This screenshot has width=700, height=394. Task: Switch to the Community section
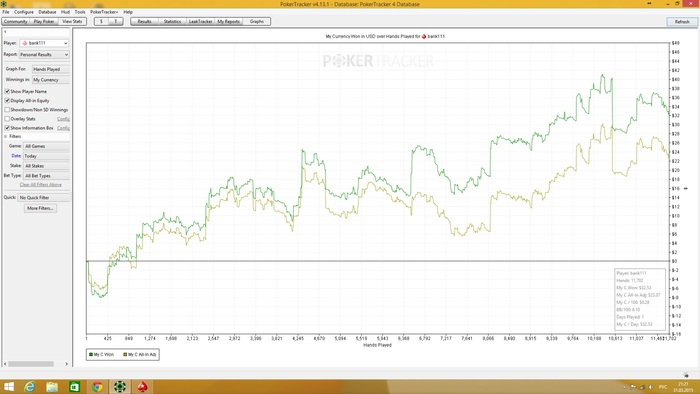[16, 21]
